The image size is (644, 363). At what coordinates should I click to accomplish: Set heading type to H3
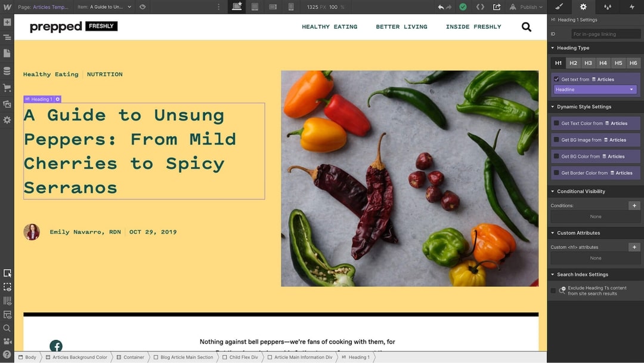click(x=588, y=63)
